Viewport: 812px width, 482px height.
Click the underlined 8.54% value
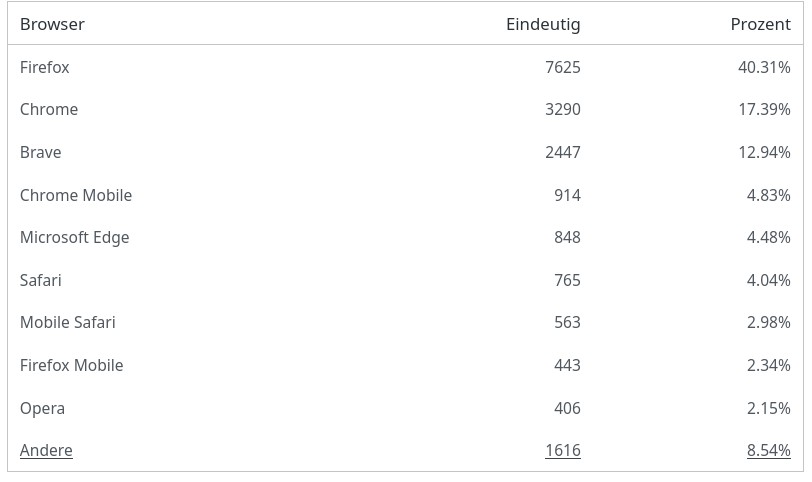tap(768, 450)
